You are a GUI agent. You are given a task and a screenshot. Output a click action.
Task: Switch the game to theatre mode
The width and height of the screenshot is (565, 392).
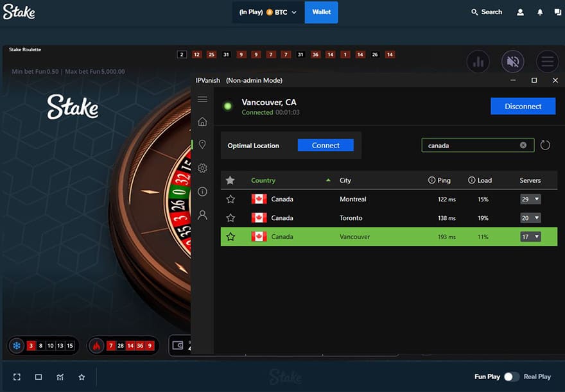tap(39, 377)
